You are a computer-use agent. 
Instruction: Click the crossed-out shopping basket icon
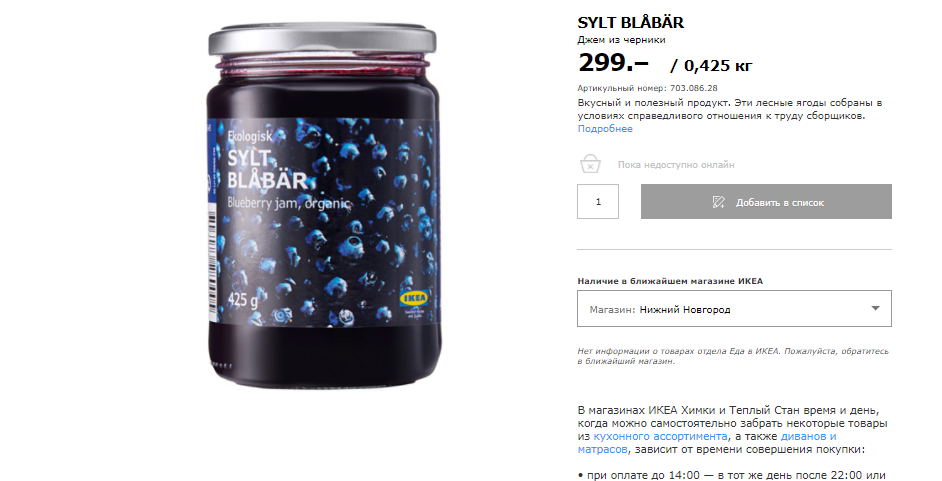(590, 163)
